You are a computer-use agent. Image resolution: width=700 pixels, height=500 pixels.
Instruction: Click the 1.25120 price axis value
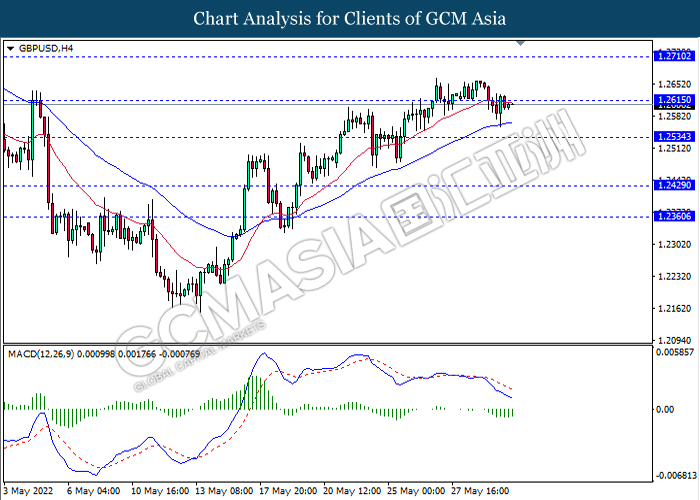(675, 148)
